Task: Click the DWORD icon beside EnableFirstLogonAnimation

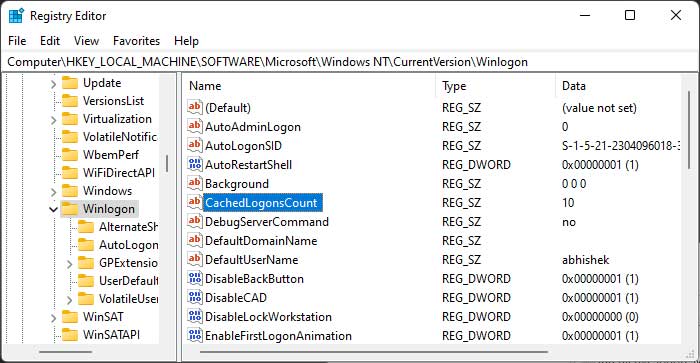Action: [195, 335]
